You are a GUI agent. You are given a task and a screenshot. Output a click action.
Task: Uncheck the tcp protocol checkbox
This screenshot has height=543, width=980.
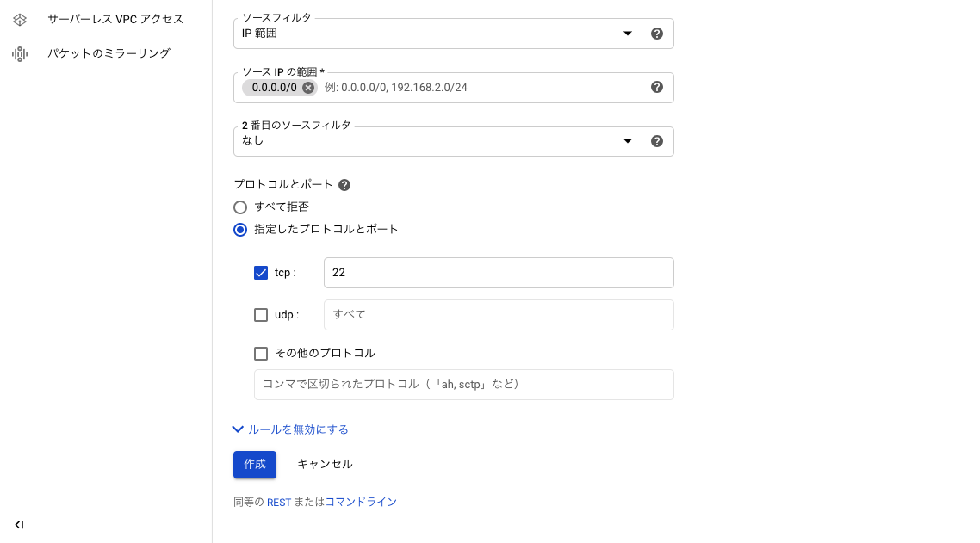click(x=261, y=273)
